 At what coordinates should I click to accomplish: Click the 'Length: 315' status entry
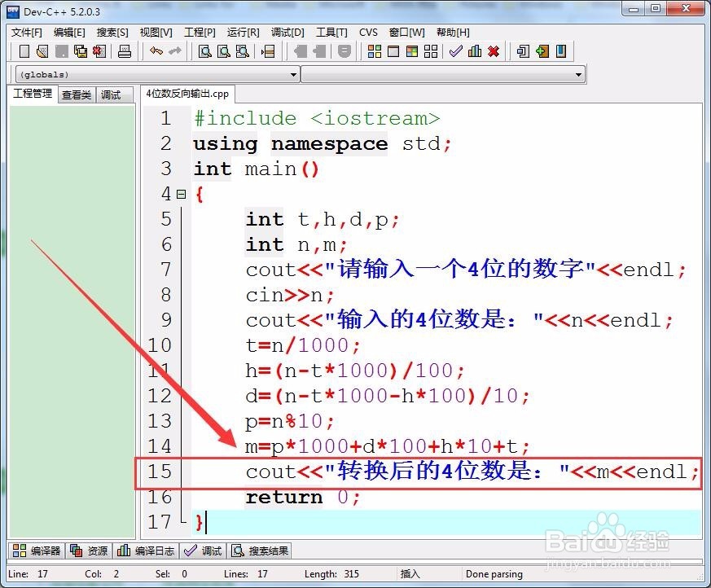pyautogui.click(x=331, y=574)
